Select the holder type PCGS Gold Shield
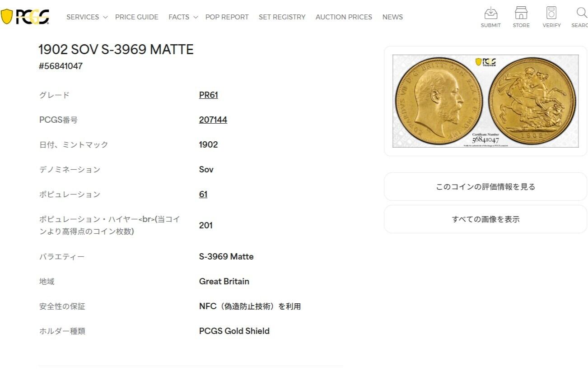 pyautogui.click(x=234, y=331)
